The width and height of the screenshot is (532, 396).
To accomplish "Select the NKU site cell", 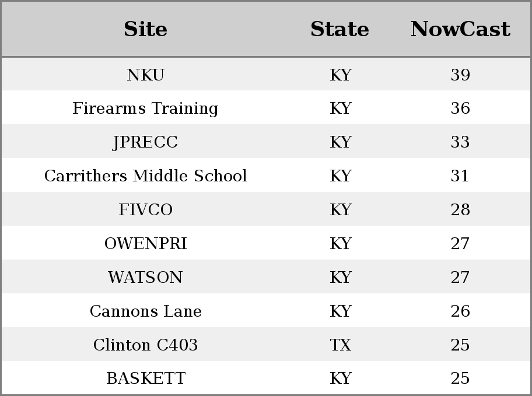I will [x=145, y=75].
